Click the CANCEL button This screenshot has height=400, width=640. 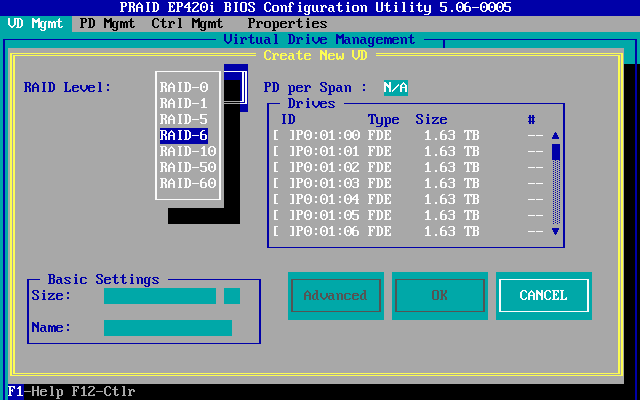tap(544, 296)
